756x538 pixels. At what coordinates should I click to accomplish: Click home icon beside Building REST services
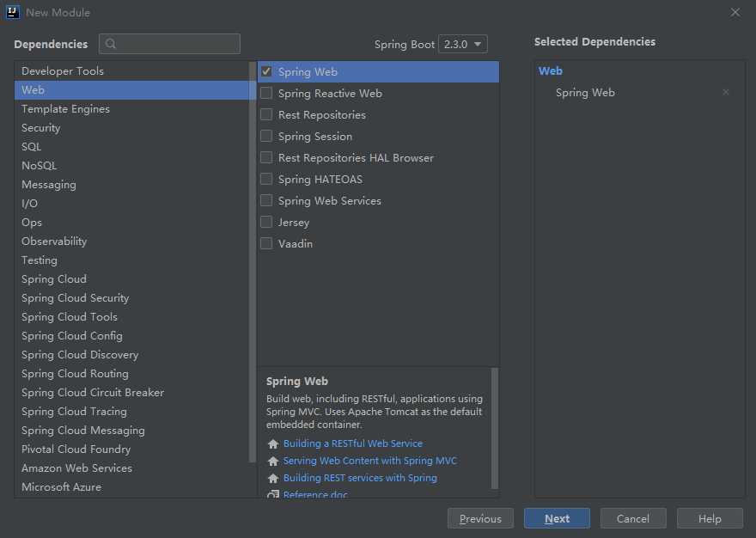point(273,478)
